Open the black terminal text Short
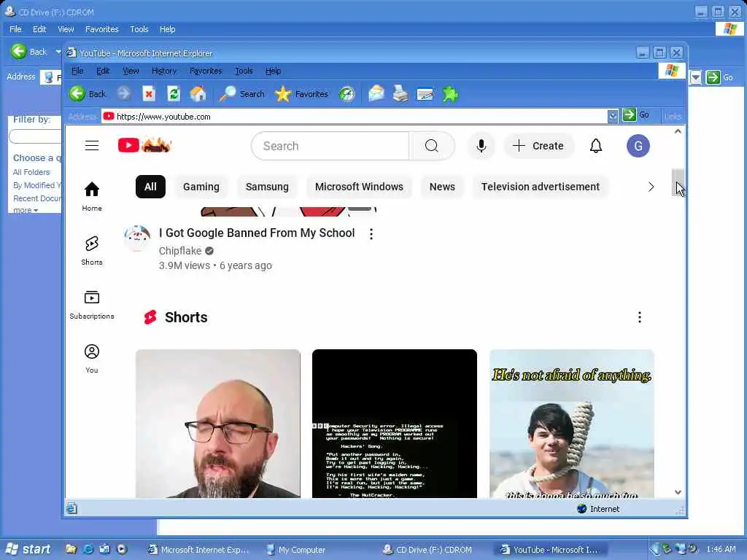 [395, 424]
